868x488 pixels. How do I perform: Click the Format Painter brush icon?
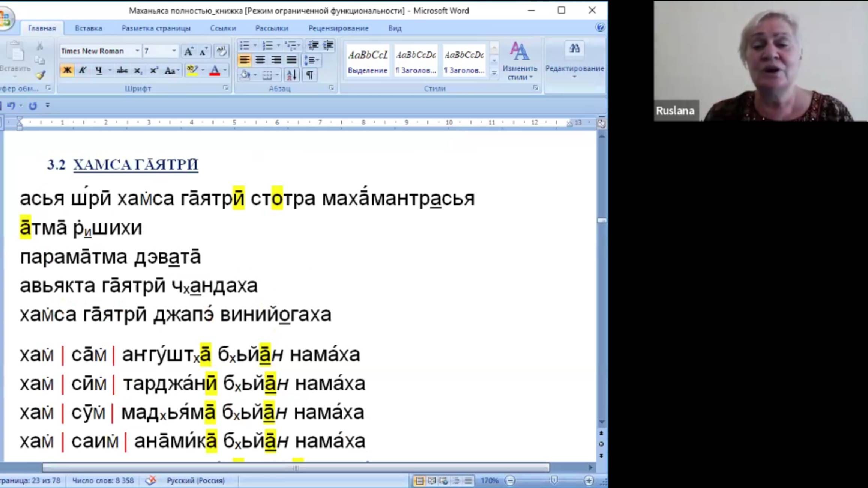click(x=41, y=75)
